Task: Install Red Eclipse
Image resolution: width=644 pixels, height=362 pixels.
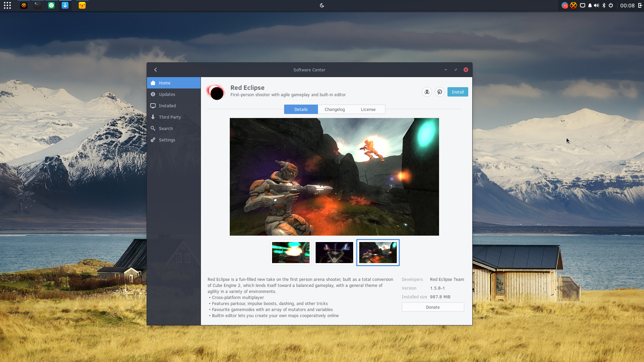Action: pos(458,92)
